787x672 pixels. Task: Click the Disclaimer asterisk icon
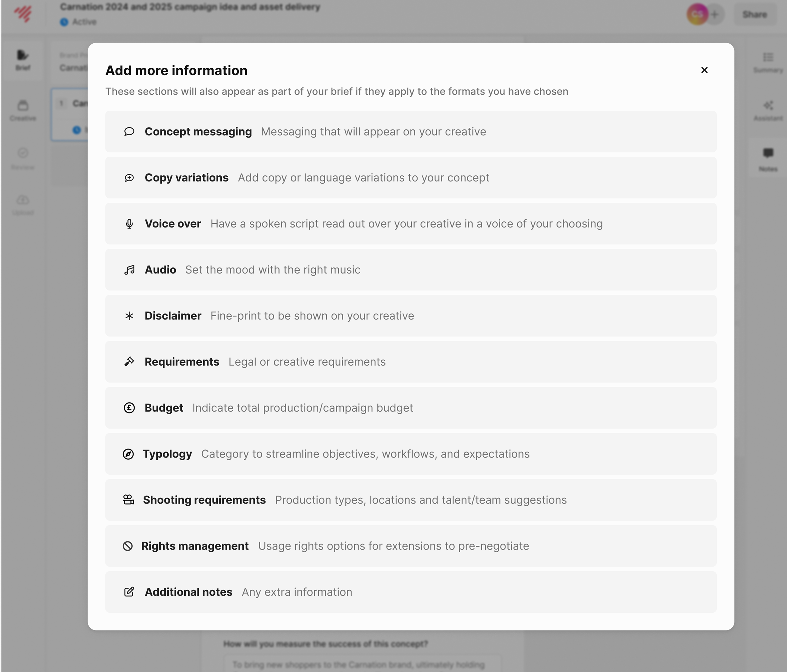[x=129, y=316]
